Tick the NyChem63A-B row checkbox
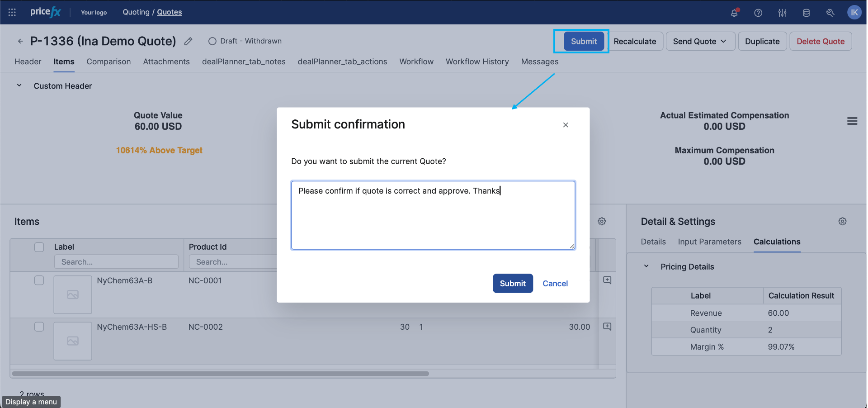 coord(39,280)
